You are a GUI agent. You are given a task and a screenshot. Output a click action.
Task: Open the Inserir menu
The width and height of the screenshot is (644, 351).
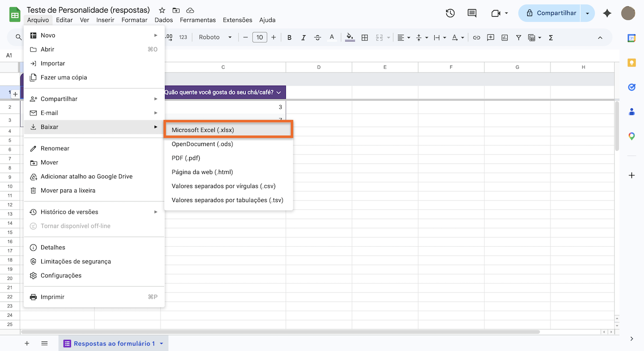105,20
